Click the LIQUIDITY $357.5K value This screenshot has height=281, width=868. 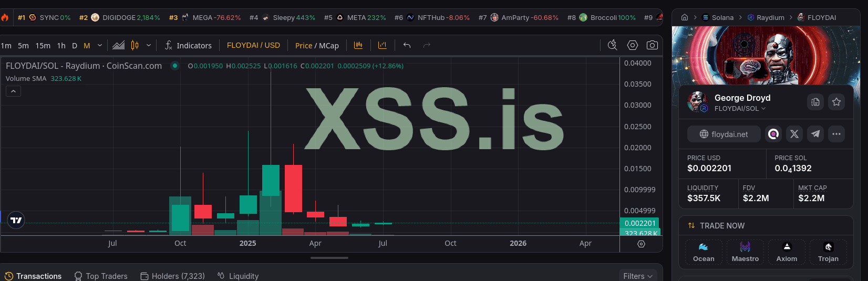pos(704,198)
